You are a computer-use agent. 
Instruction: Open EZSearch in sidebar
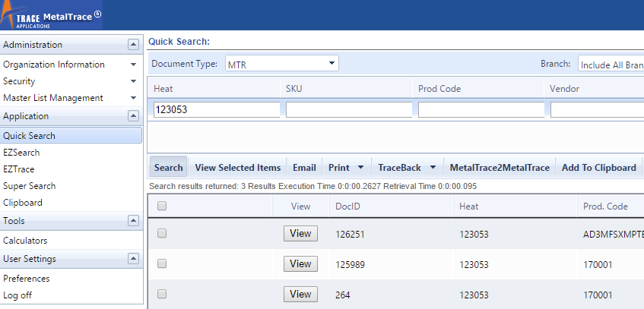[21, 153]
